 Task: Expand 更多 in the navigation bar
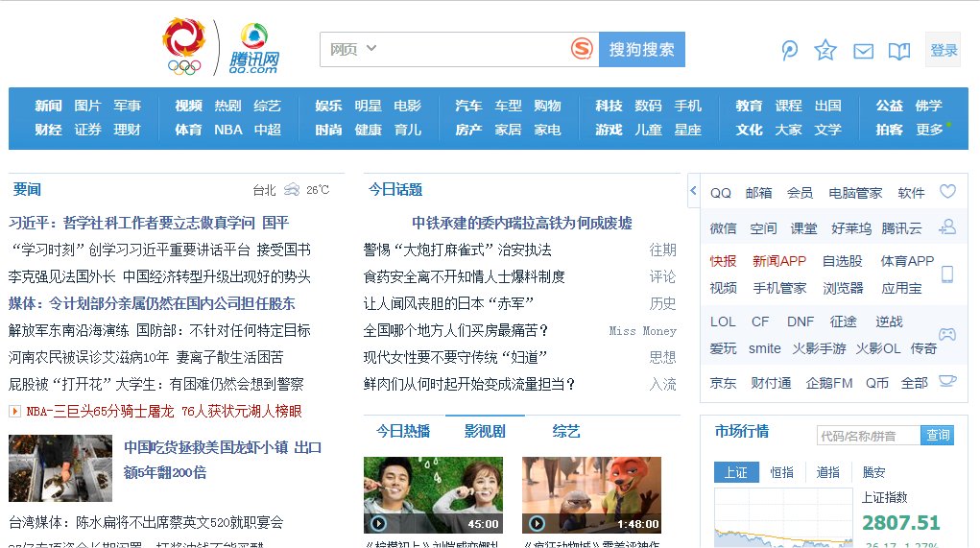tap(930, 130)
